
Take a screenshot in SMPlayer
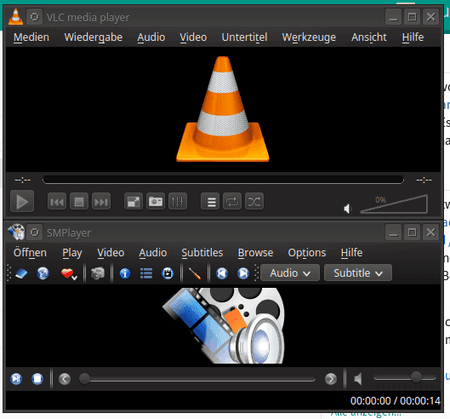pyautogui.click(x=98, y=274)
